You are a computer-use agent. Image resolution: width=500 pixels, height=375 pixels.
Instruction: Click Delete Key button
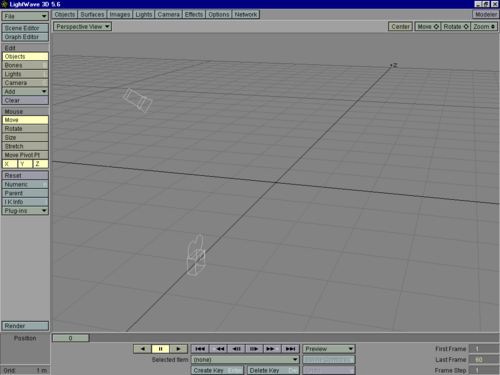click(274, 370)
